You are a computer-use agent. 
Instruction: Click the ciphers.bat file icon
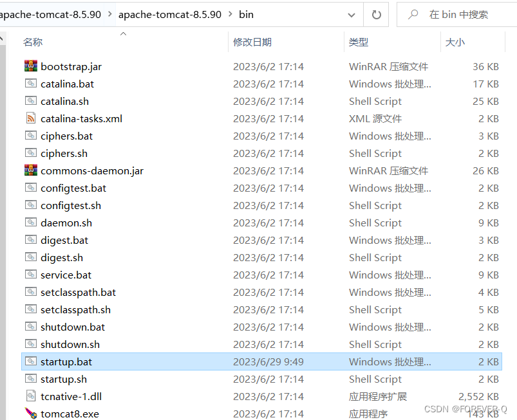point(31,135)
